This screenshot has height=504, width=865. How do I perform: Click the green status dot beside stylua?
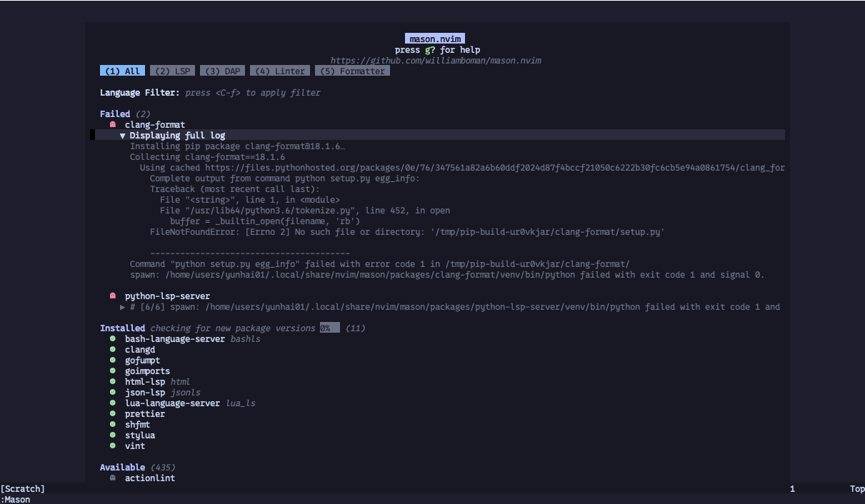113,435
